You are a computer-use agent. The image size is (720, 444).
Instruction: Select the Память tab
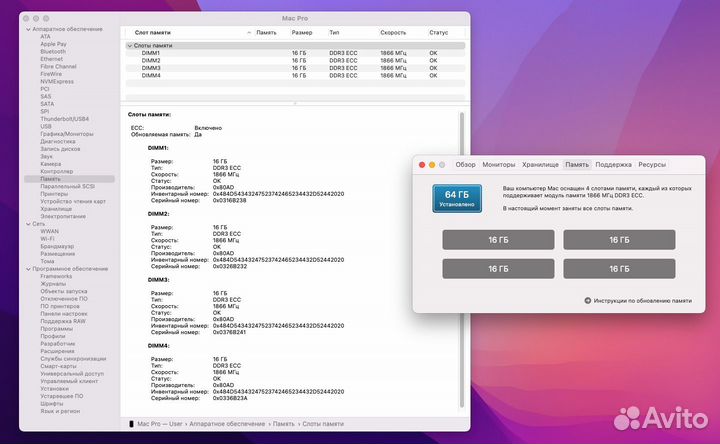coord(577,164)
